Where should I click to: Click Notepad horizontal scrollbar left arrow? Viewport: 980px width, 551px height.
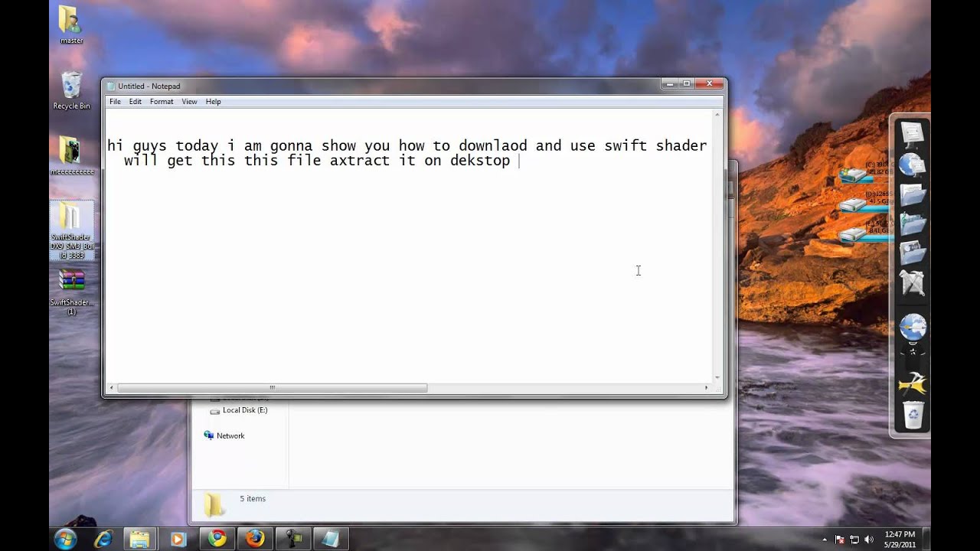pos(112,388)
